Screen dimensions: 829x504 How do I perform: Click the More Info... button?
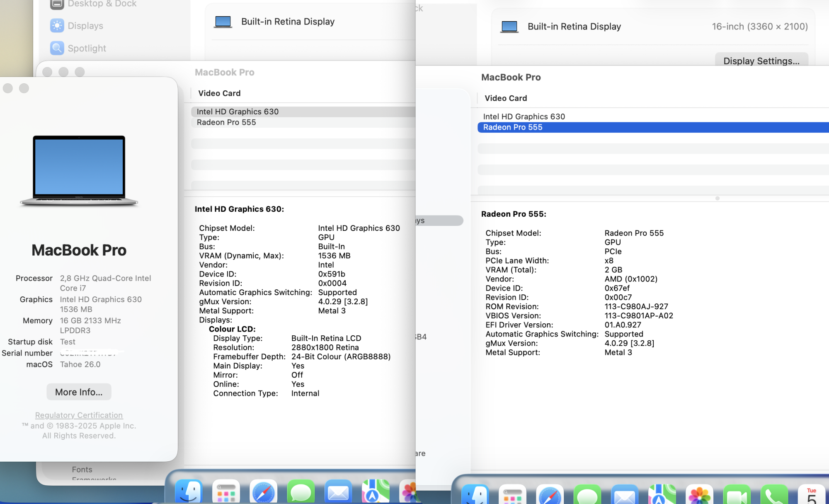[x=79, y=392]
